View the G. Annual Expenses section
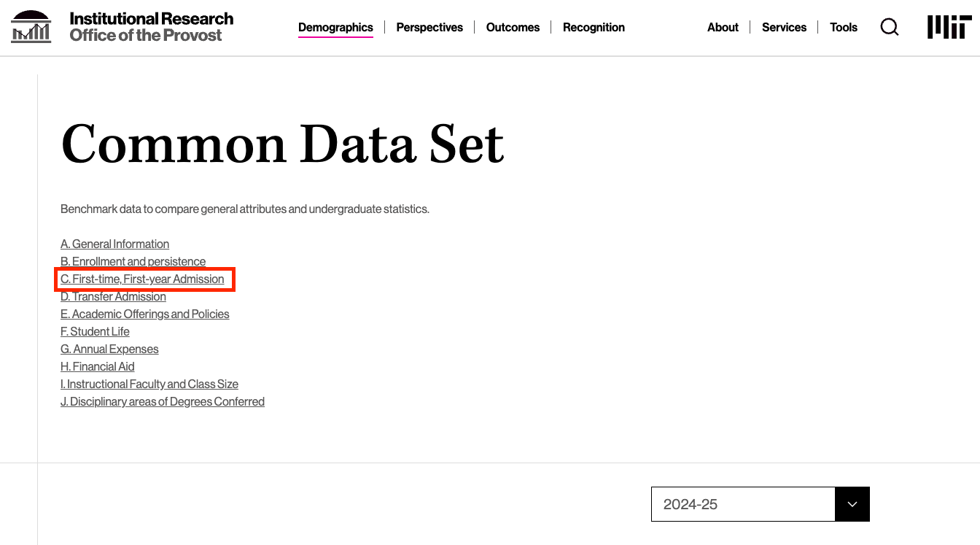The width and height of the screenshot is (980, 545). pos(109,349)
